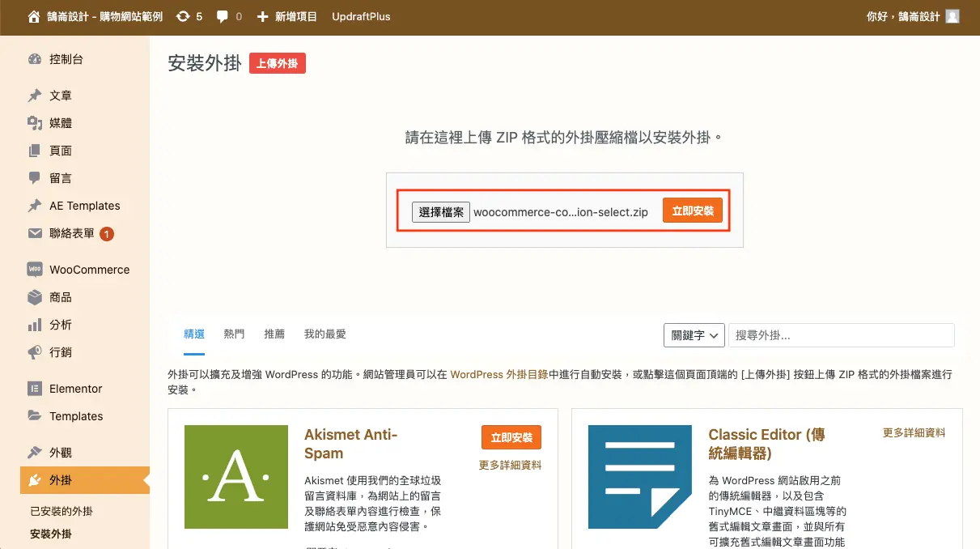
Task: Switch to the 熱門 tab
Action: point(234,334)
